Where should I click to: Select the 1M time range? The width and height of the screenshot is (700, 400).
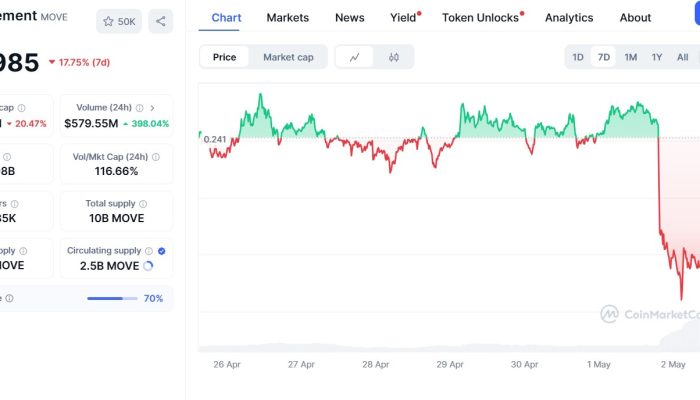(631, 57)
